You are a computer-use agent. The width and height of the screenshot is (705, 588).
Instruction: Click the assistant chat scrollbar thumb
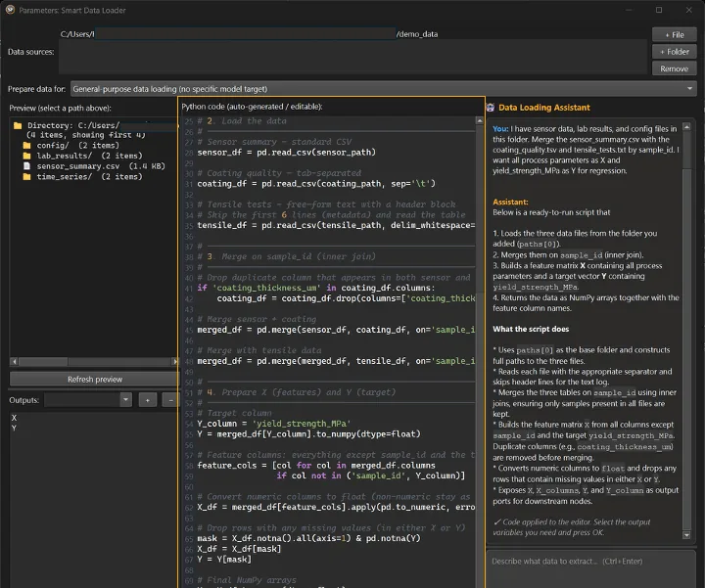pos(686,348)
